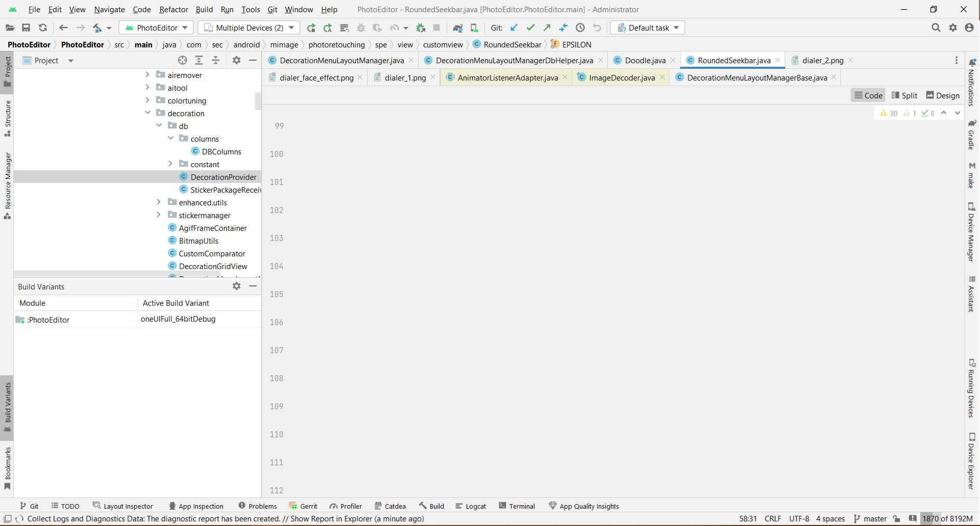Open the Multiple Devices selector dropdown
This screenshot has width=980, height=526.
pyautogui.click(x=249, y=28)
